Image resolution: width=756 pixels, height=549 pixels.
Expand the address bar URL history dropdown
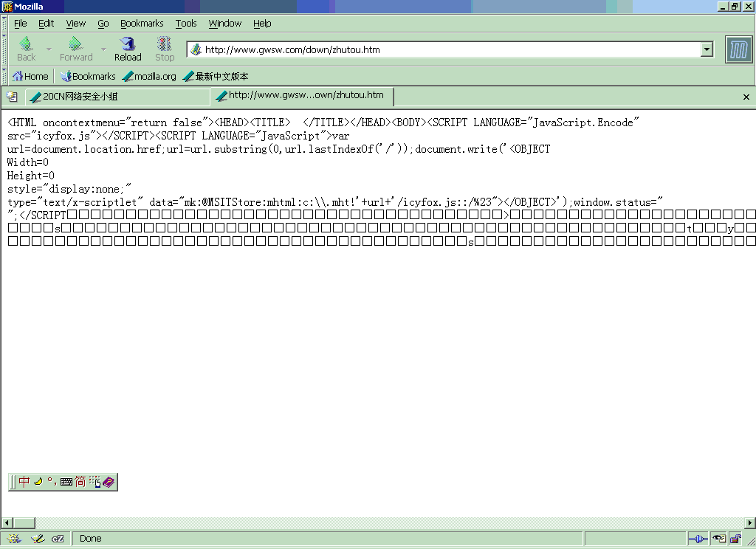tap(707, 49)
